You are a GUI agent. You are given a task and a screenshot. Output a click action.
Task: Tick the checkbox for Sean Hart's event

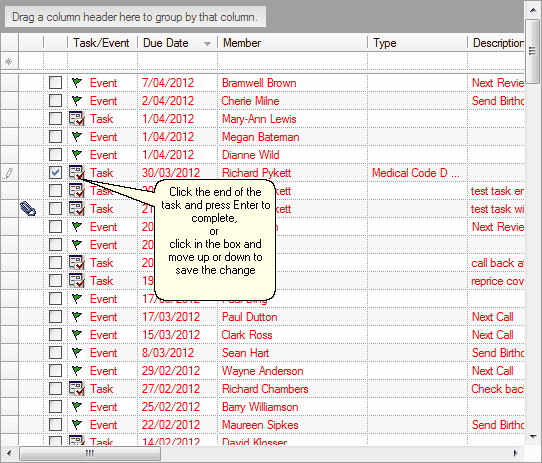pos(55,352)
